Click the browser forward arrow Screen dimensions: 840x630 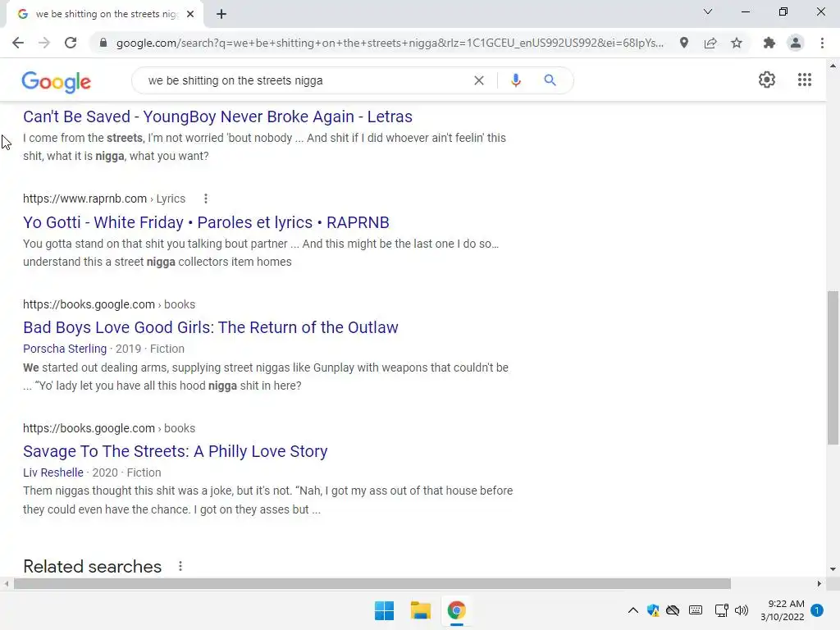[x=44, y=43]
